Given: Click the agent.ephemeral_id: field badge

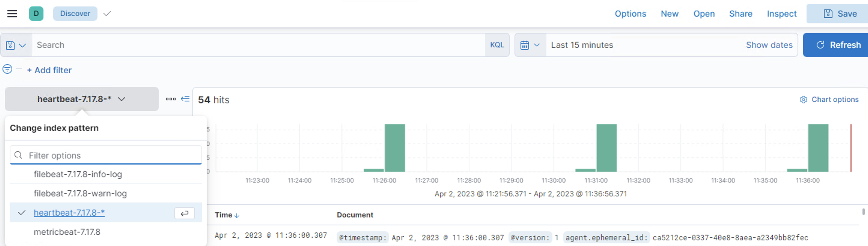Looking at the screenshot, I should (606, 238).
